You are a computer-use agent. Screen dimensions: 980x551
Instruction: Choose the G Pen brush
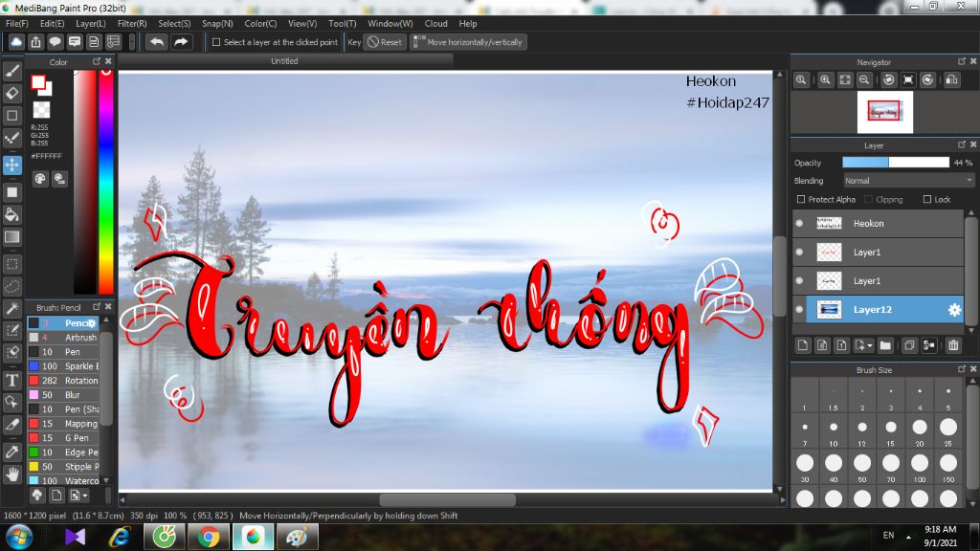tap(63, 438)
